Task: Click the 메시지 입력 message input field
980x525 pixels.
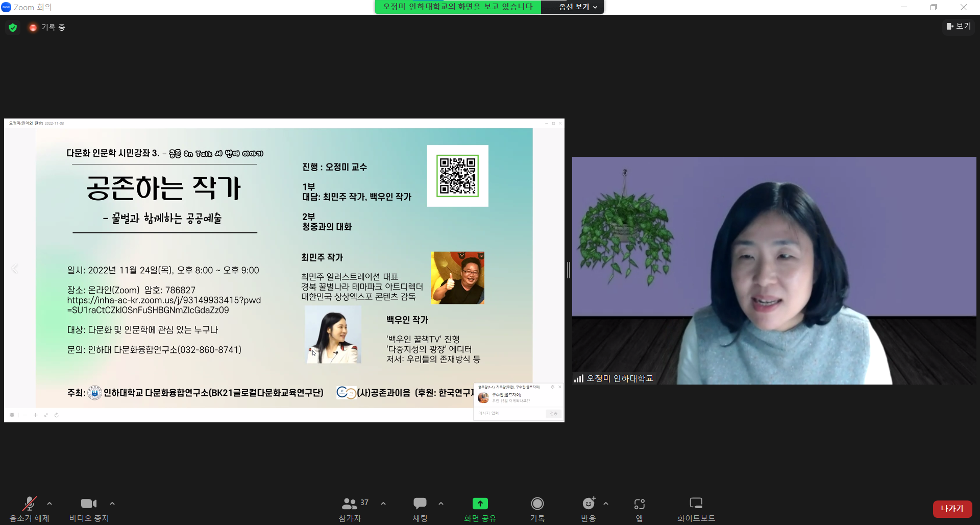Action: pyautogui.click(x=510, y=413)
